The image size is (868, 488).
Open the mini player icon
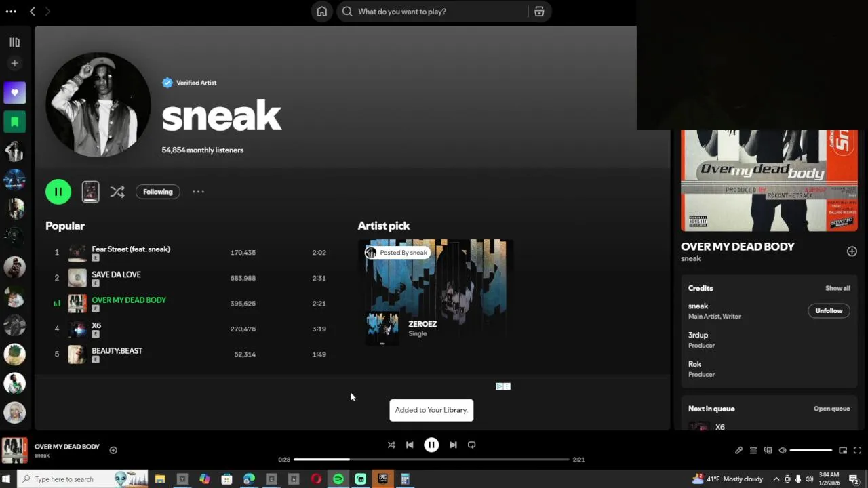[x=843, y=450]
